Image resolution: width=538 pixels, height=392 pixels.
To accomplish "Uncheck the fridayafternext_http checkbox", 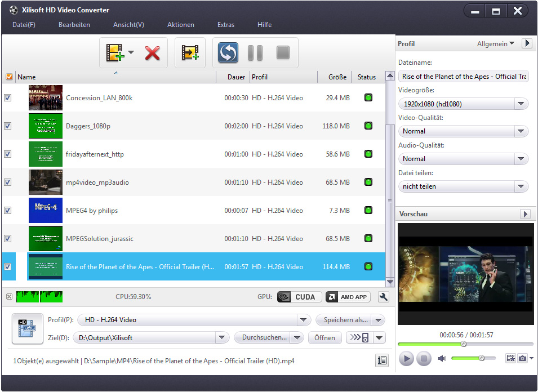I will [x=7, y=154].
